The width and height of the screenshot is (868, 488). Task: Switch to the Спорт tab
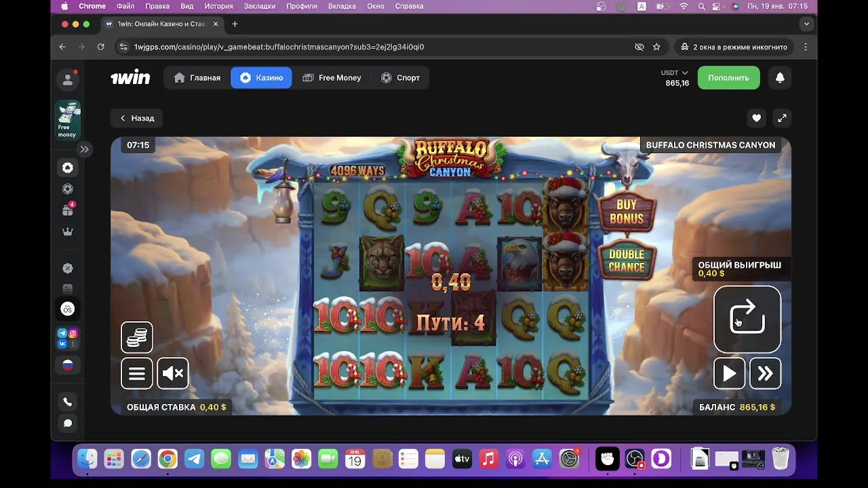(400, 78)
